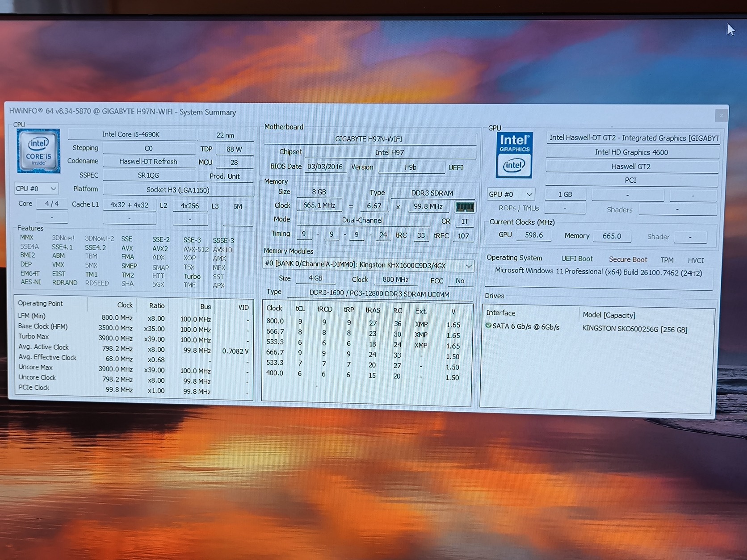Click the TPM indicator
The height and width of the screenshot is (560, 747).
pos(667,260)
